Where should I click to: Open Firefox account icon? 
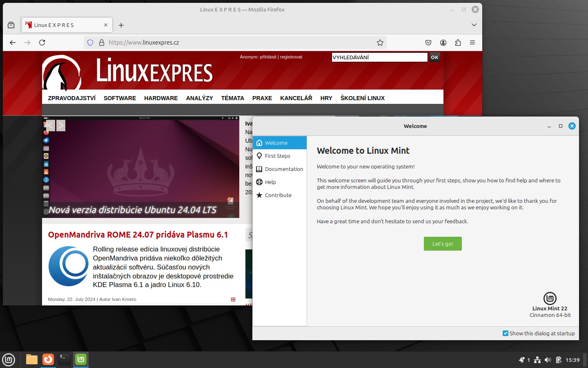point(443,43)
